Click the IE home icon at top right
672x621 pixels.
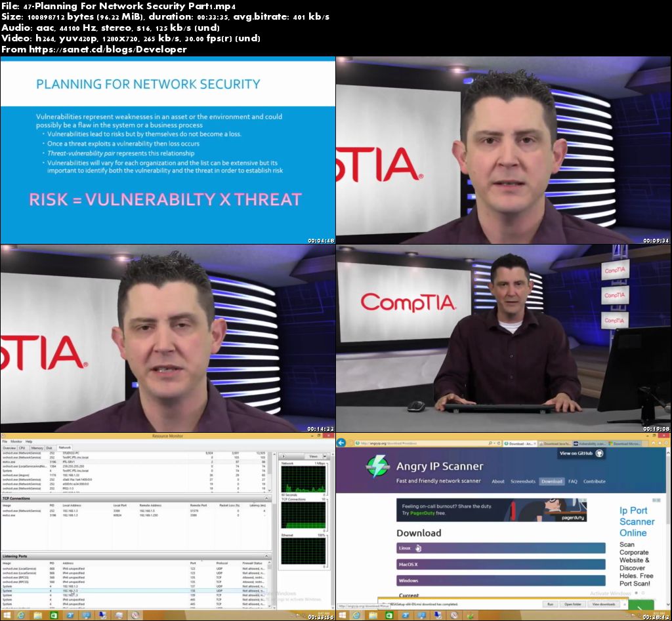pos(653,443)
